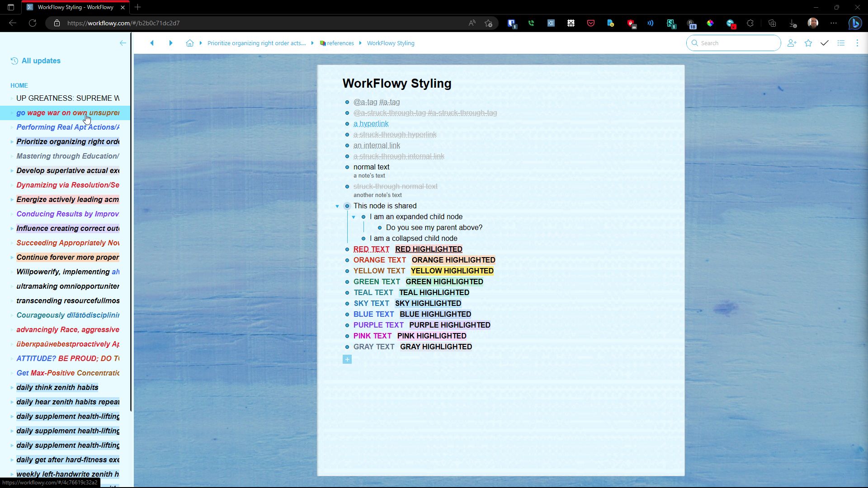Image resolution: width=868 pixels, height=488 pixels.
Task: Open All updates history
Action: 36,61
